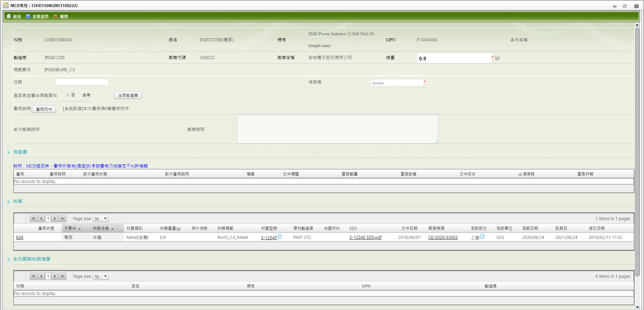Click the scrollbar down arrow
644x310 pixels.
(x=637, y=307)
